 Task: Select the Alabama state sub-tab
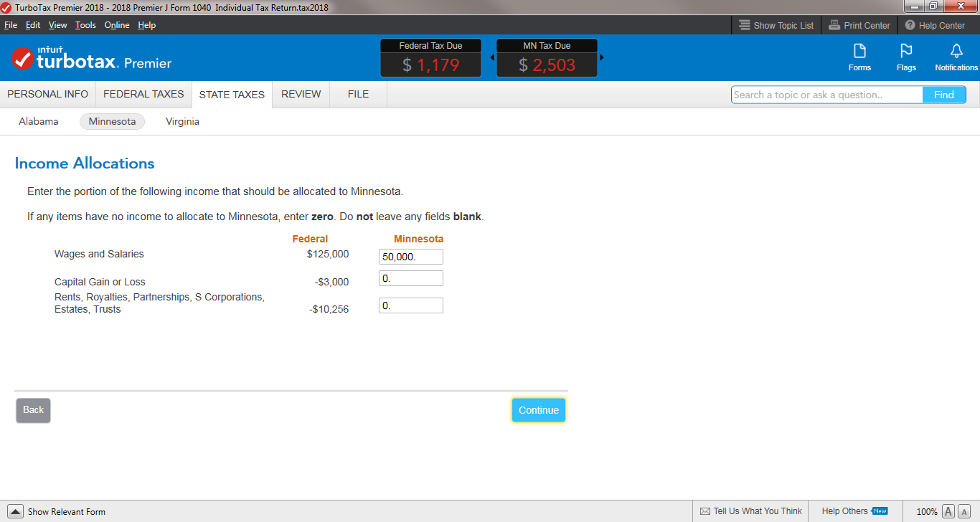click(39, 121)
